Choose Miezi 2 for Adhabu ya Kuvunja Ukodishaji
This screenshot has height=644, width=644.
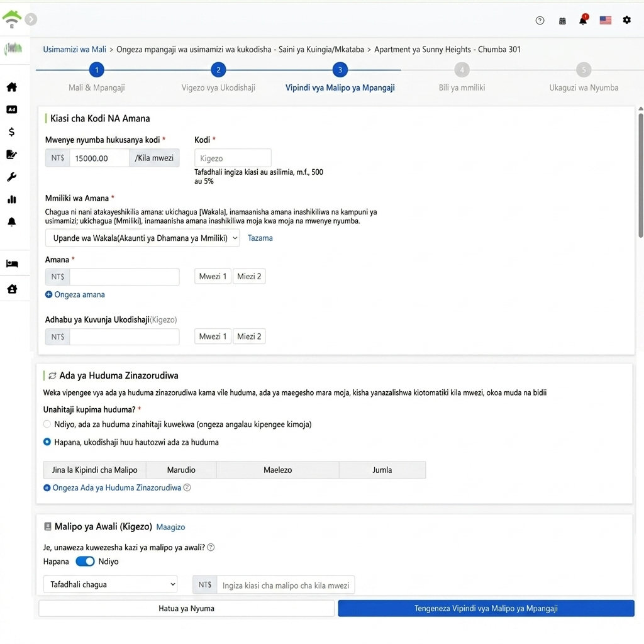click(249, 336)
